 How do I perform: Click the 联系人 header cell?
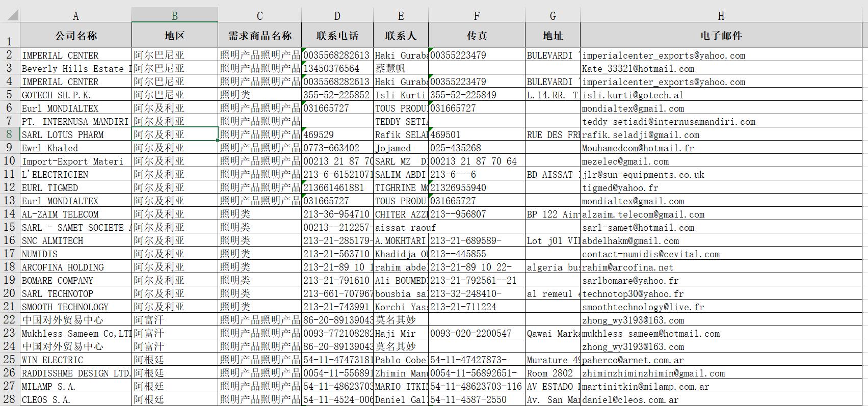point(401,35)
